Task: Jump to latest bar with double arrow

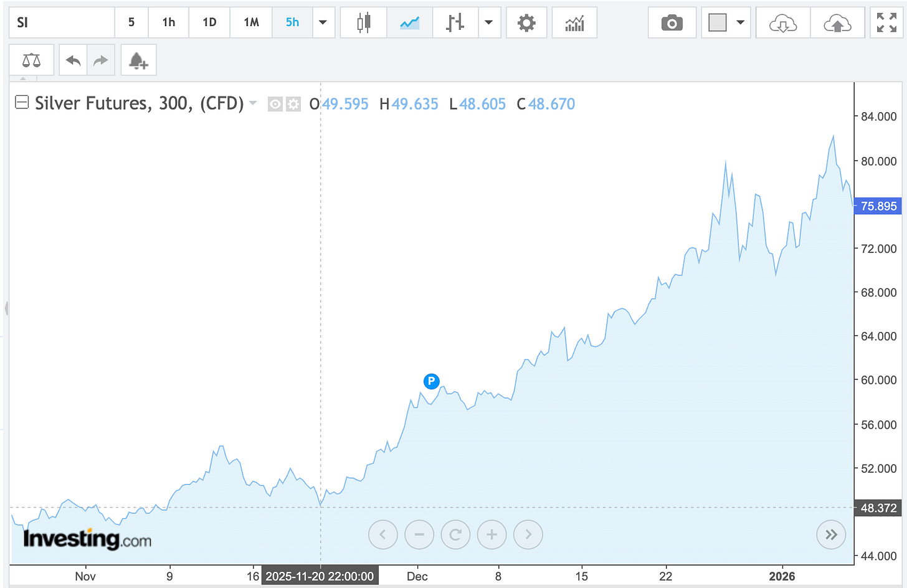Action: [831, 534]
